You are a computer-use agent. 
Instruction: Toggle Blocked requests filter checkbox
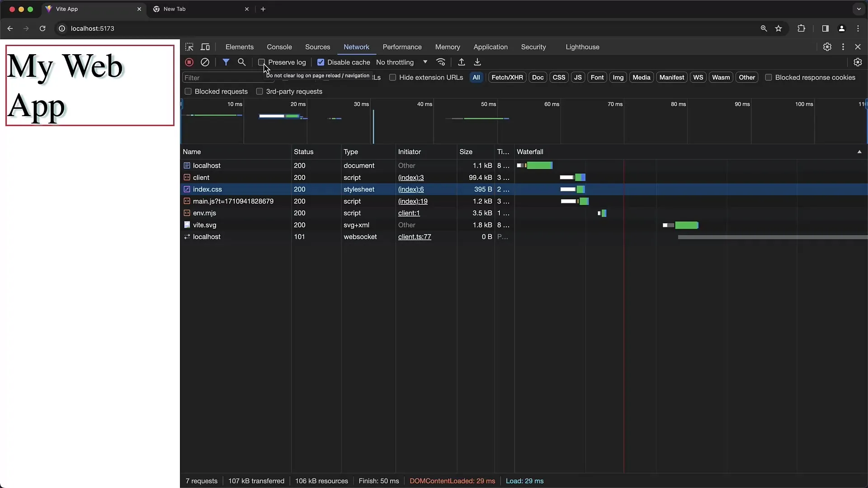point(189,91)
